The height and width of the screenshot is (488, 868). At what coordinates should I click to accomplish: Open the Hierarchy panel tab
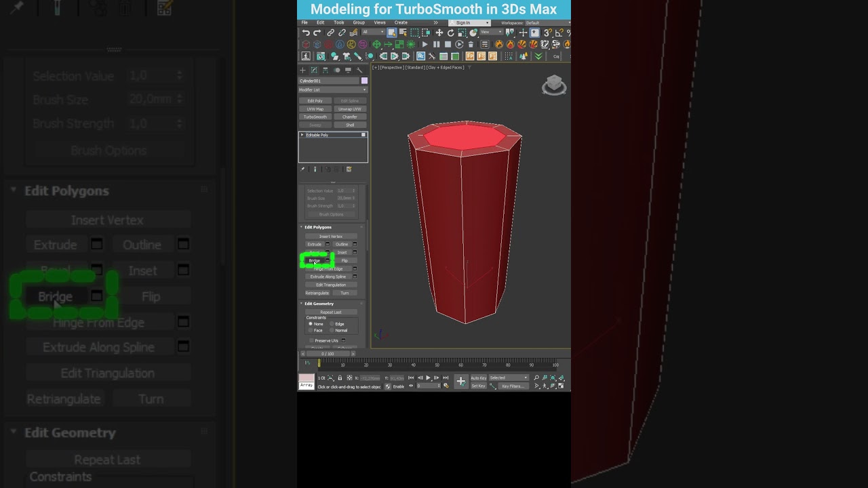[x=325, y=70]
